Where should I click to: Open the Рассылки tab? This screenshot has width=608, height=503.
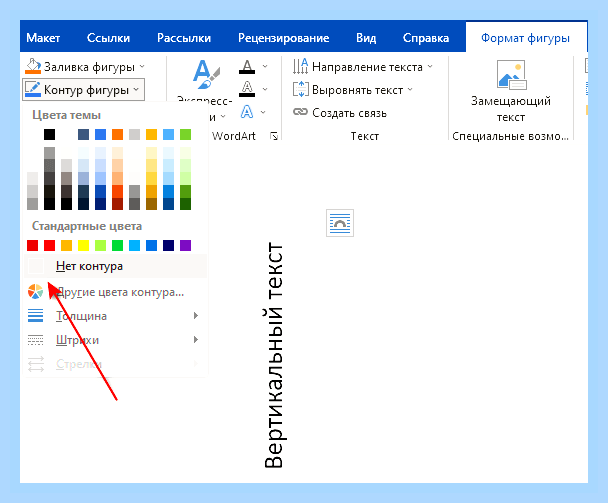point(184,38)
